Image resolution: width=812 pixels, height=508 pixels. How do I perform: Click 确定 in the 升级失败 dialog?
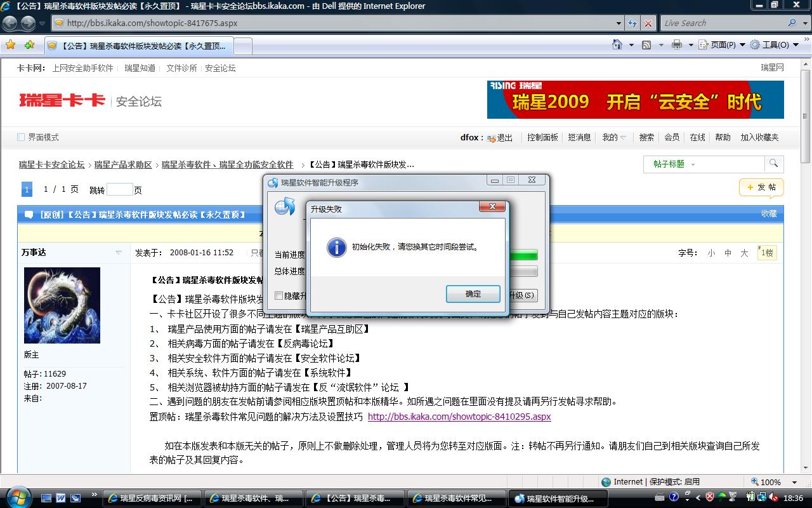(473, 294)
